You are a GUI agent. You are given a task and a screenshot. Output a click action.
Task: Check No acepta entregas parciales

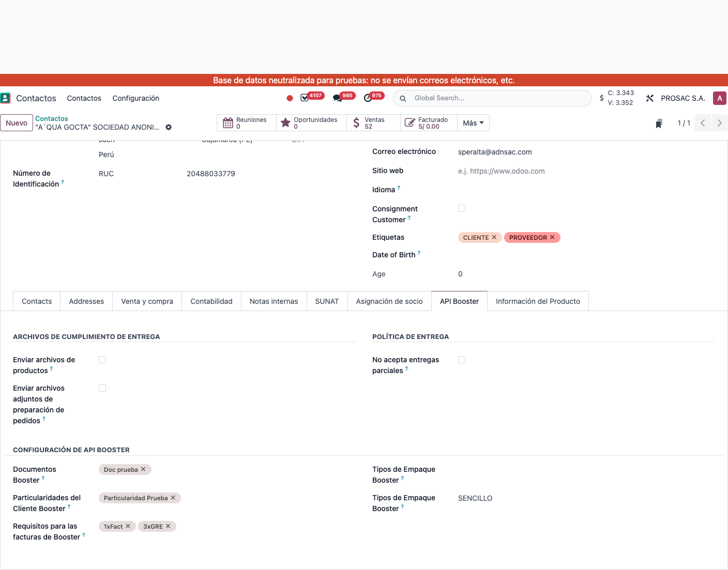[x=462, y=360]
